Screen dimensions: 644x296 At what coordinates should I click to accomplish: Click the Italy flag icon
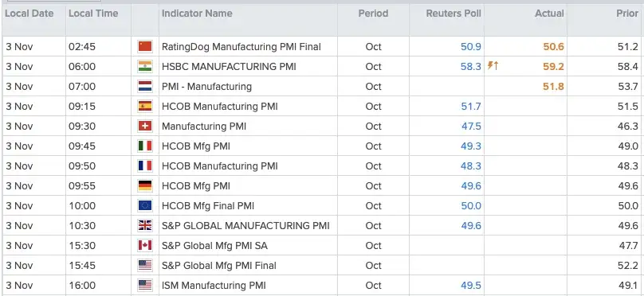(x=145, y=146)
